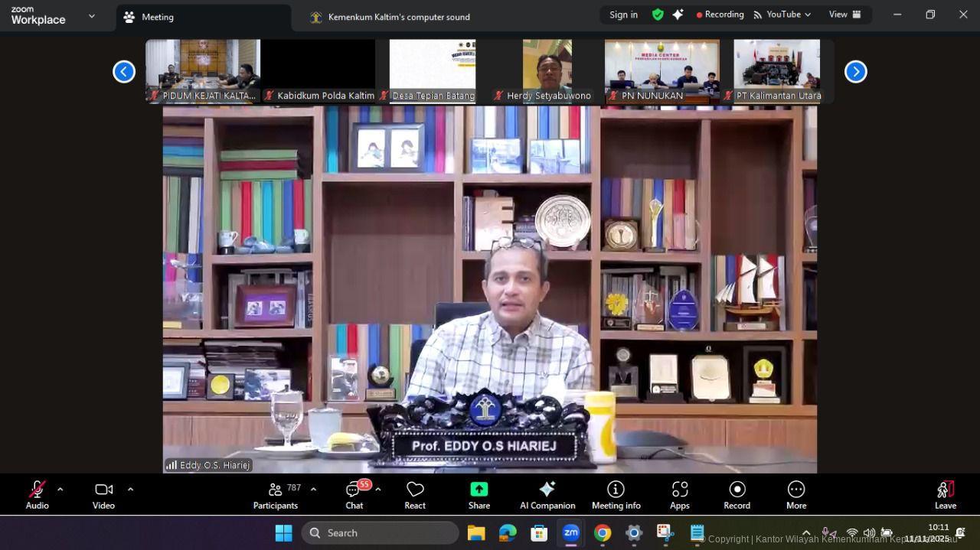Open the Apps panel
The width and height of the screenshot is (980, 550).
coord(679,495)
